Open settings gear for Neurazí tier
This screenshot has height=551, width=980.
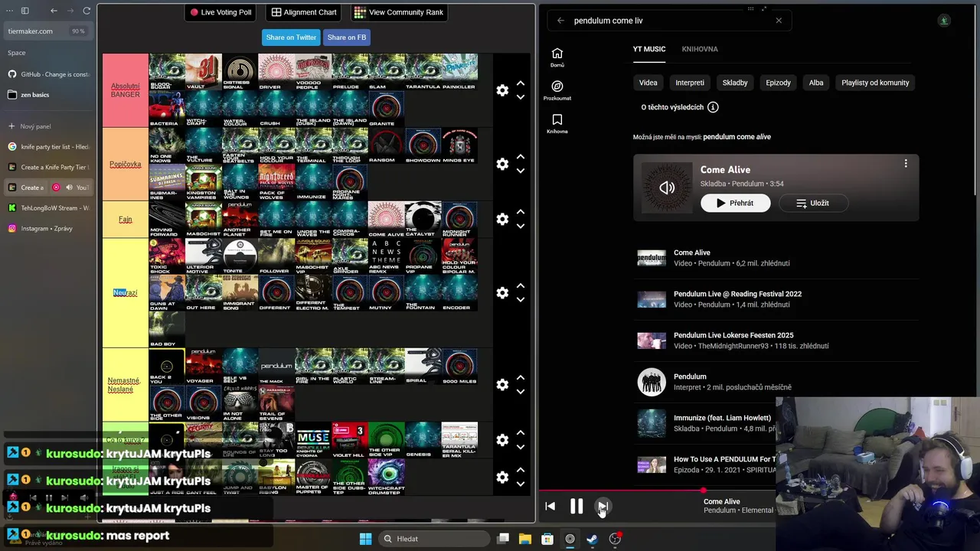click(x=502, y=292)
